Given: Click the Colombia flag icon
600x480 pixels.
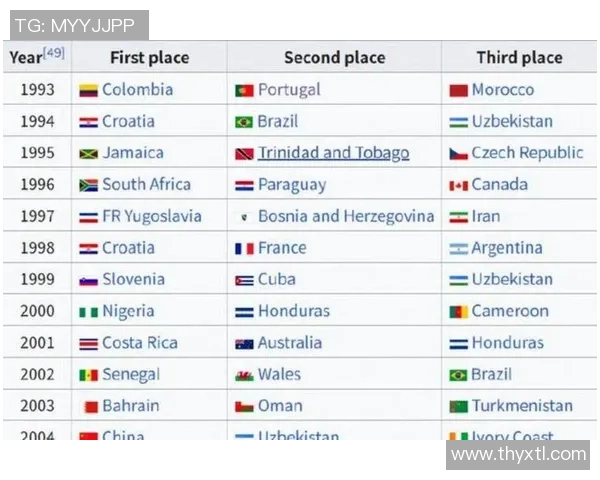Looking at the screenshot, I should pyautogui.click(x=88, y=90).
